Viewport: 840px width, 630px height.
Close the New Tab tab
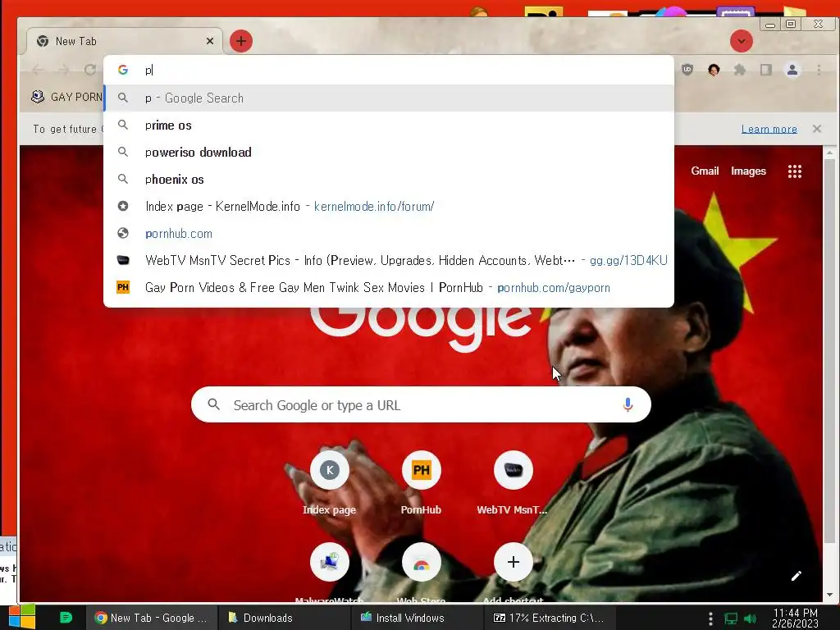pos(210,41)
